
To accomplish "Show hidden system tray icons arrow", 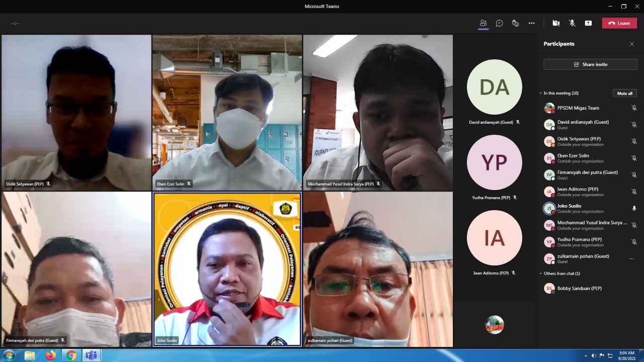I will (x=586, y=355).
